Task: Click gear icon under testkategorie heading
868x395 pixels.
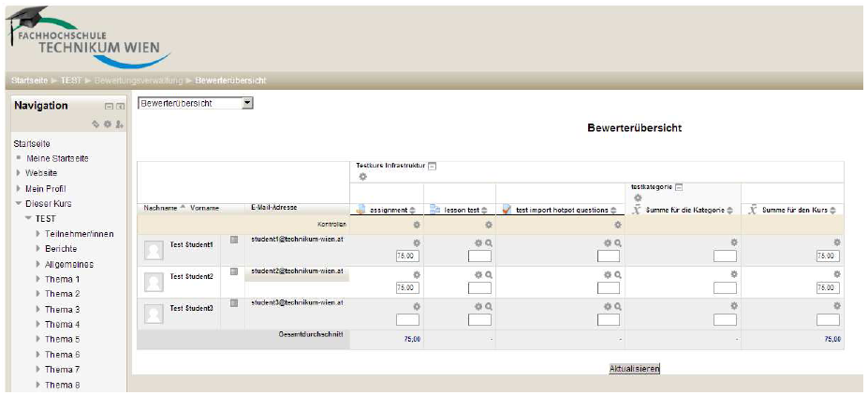Action: (637, 197)
